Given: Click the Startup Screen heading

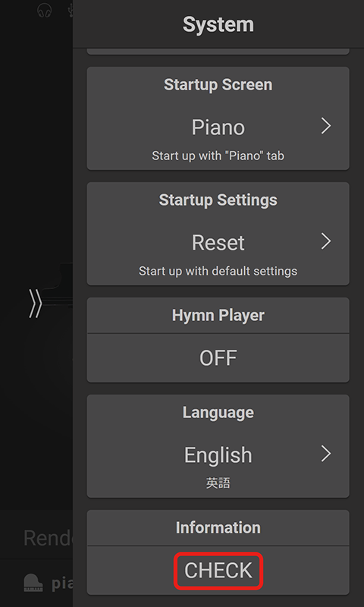Looking at the screenshot, I should click(218, 84).
